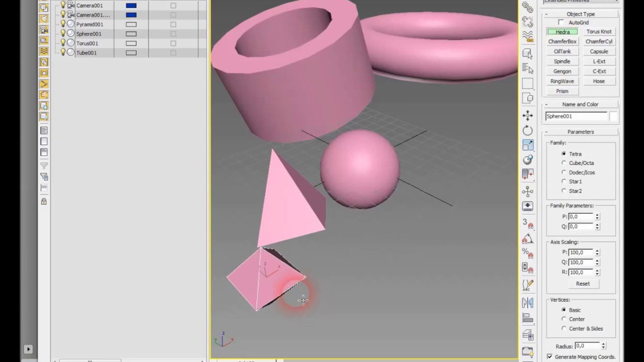Click the Torus Knot button

click(x=599, y=32)
